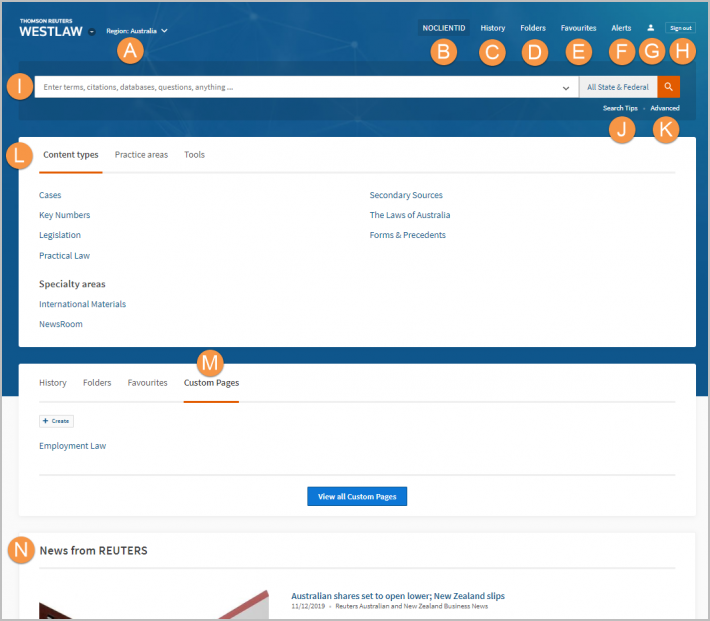Click the news article thumbnail image
Viewport: 710px width, 621px height.
pos(154,605)
